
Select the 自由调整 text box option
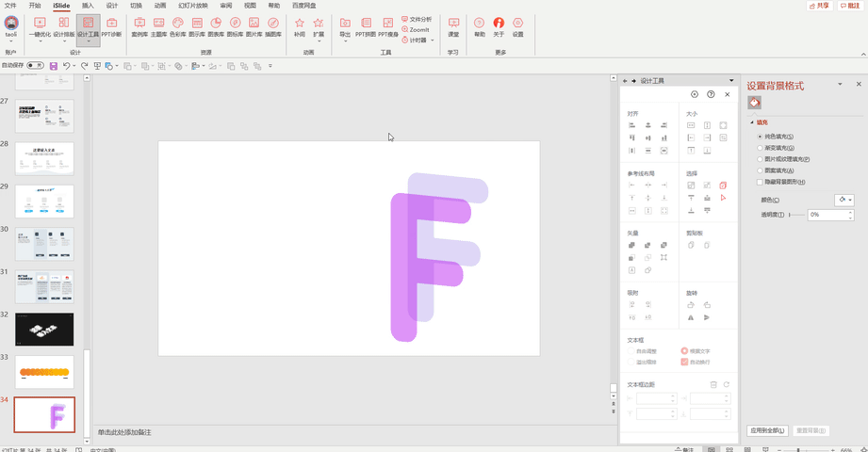pos(642,350)
